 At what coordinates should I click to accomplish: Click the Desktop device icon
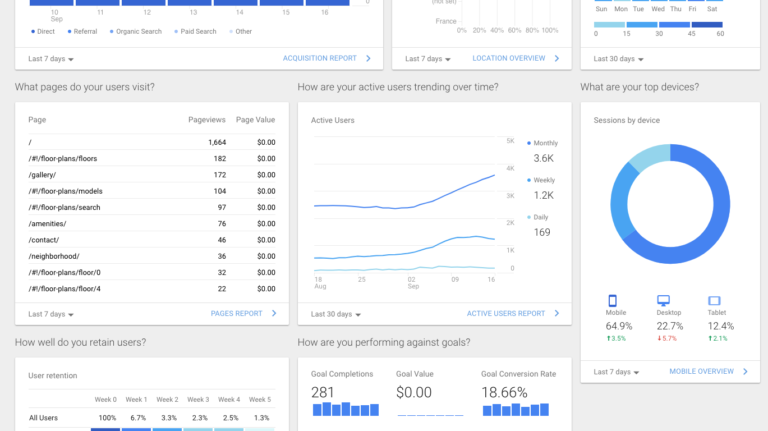(663, 300)
